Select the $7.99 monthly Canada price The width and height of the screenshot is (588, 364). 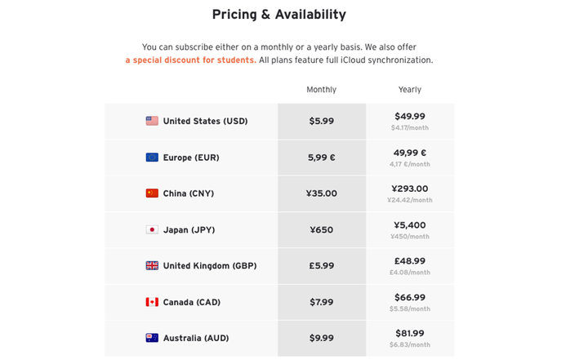click(x=321, y=302)
